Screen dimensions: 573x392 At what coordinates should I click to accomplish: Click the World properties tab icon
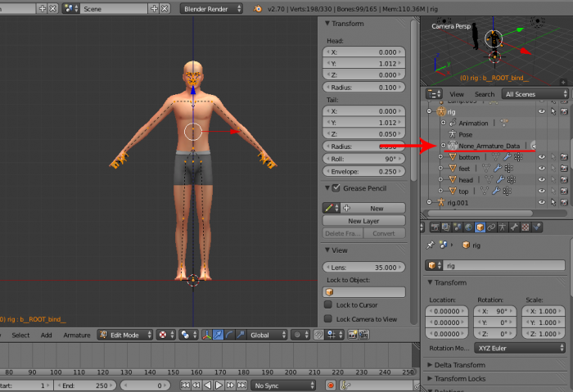click(467, 227)
